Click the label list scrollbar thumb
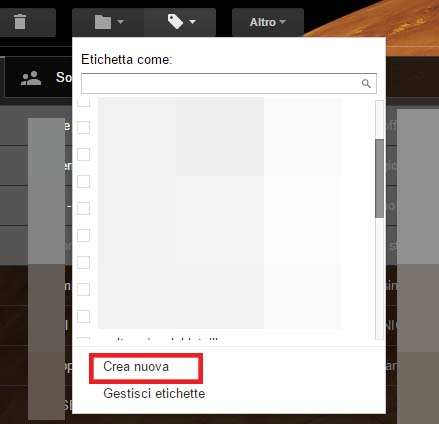 coord(379,178)
